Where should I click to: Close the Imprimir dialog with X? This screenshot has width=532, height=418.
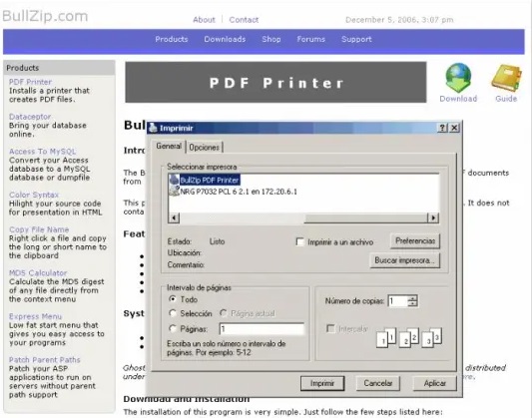pos(454,128)
